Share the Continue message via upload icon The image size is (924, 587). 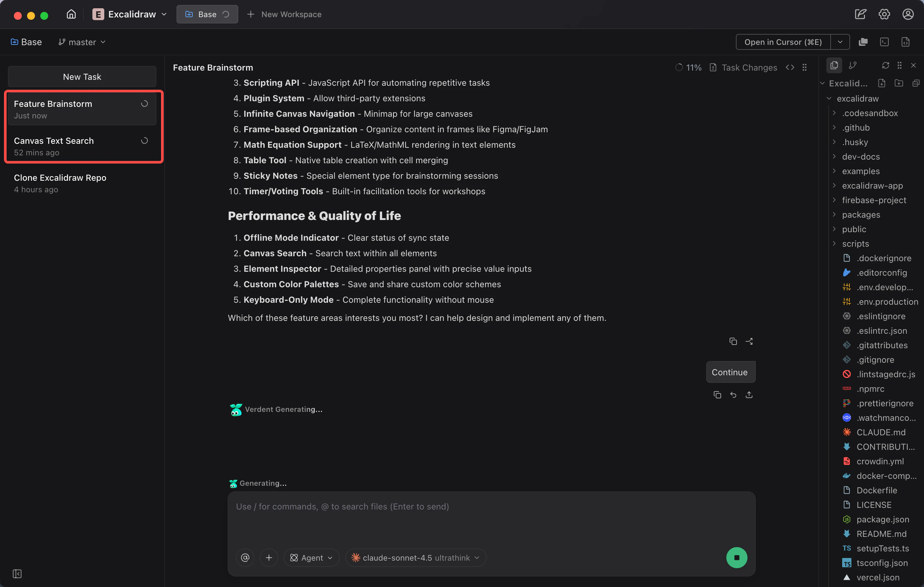pyautogui.click(x=749, y=394)
